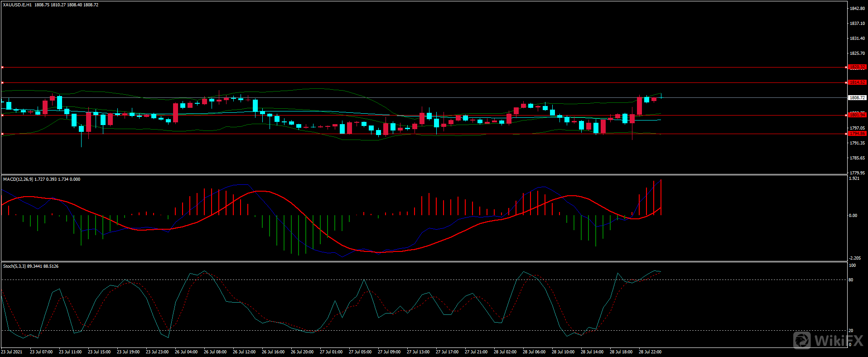Click the latest tallest red MACD histogram bar
The width and height of the screenshot is (868, 357).
point(661,197)
